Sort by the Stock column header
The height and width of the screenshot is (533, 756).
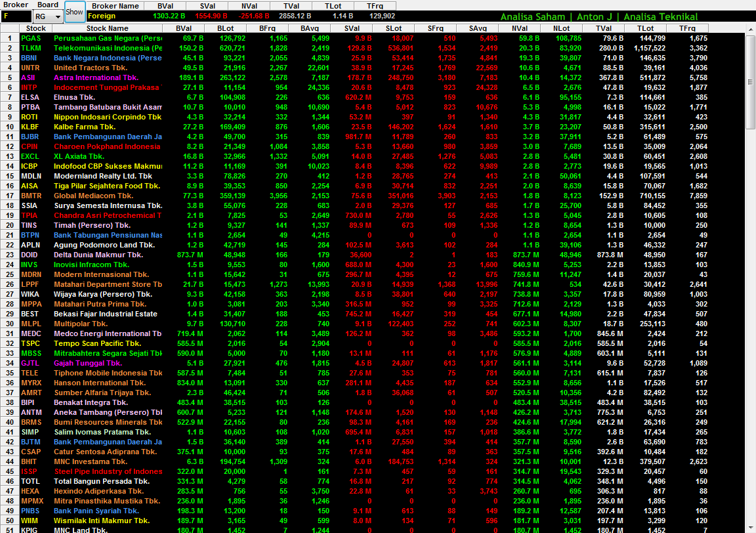coord(35,28)
